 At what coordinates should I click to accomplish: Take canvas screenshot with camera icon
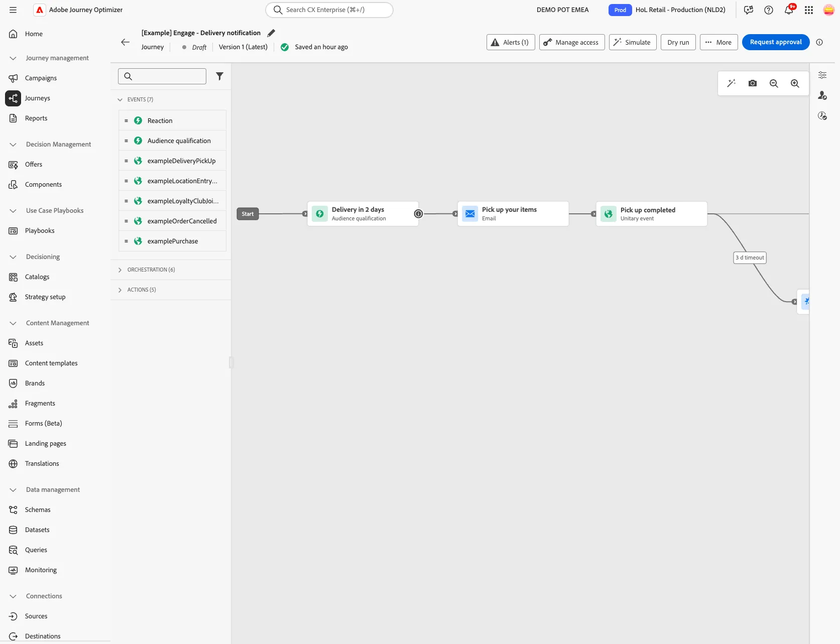click(752, 83)
